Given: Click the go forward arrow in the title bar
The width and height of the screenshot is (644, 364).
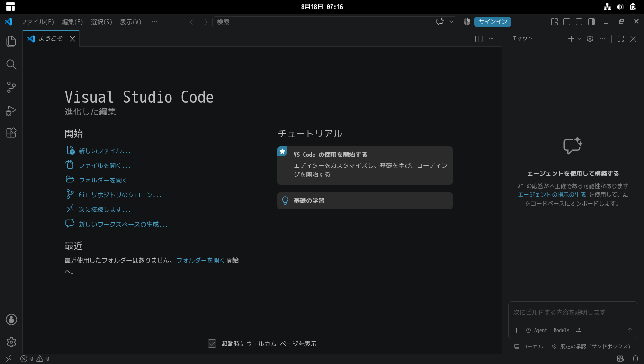Looking at the screenshot, I should (x=205, y=22).
